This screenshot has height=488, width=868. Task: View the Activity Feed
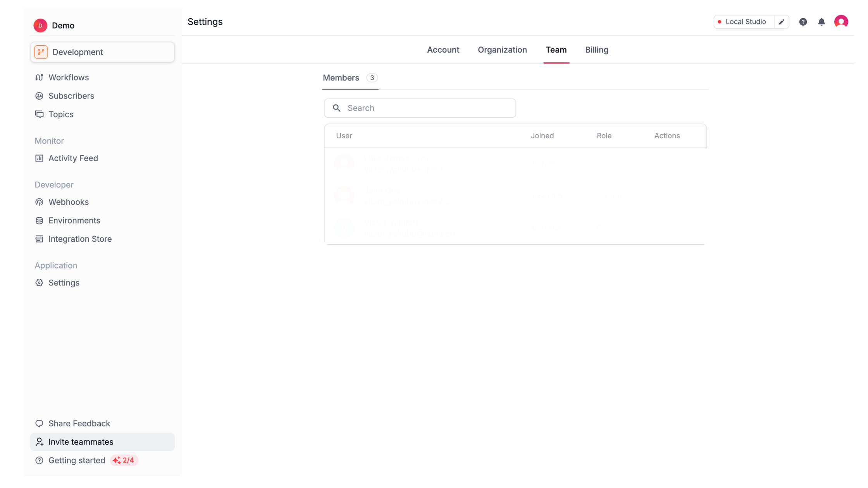(73, 158)
